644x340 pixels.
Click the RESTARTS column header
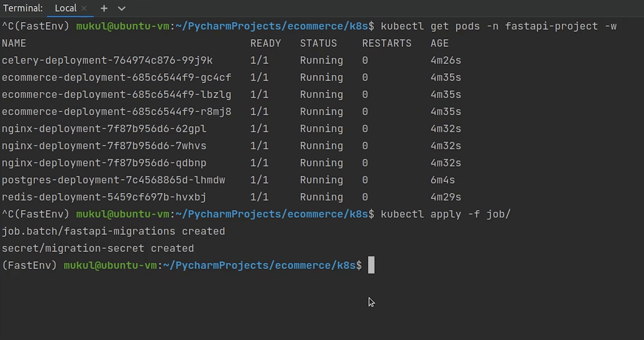pos(387,43)
